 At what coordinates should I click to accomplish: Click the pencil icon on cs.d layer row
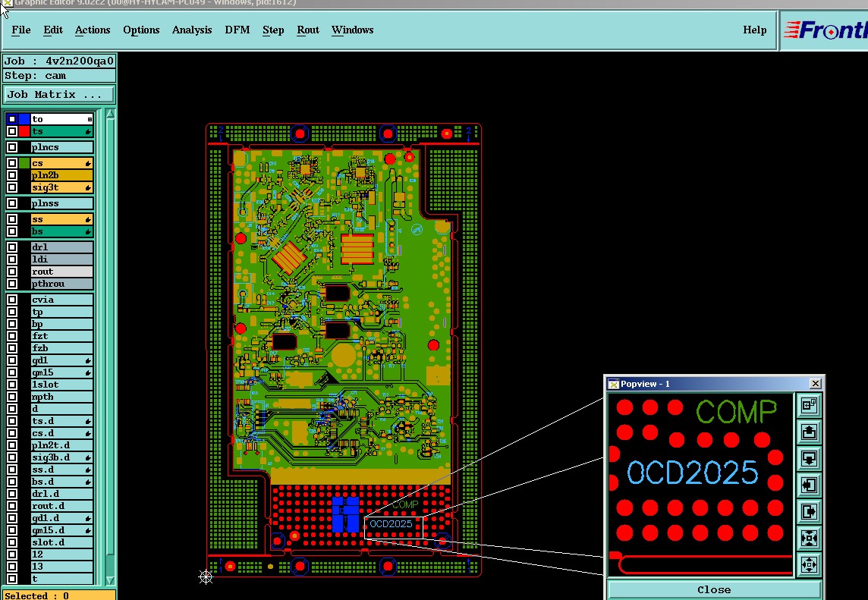pyautogui.click(x=88, y=433)
